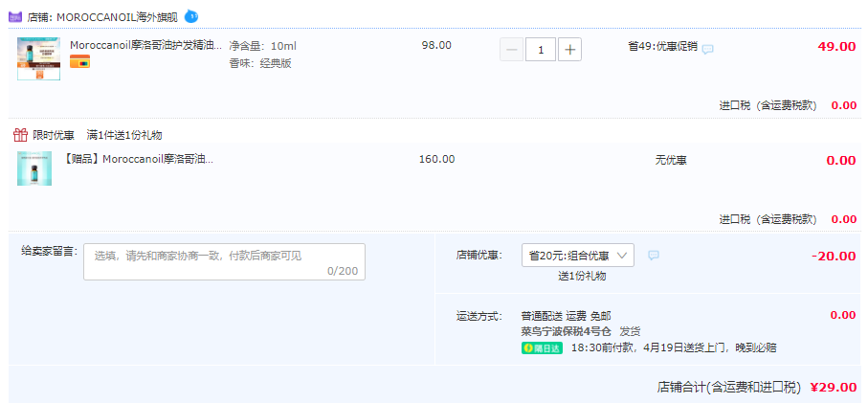Click the gift price 160.00
The height and width of the screenshot is (403, 868).
(x=436, y=160)
